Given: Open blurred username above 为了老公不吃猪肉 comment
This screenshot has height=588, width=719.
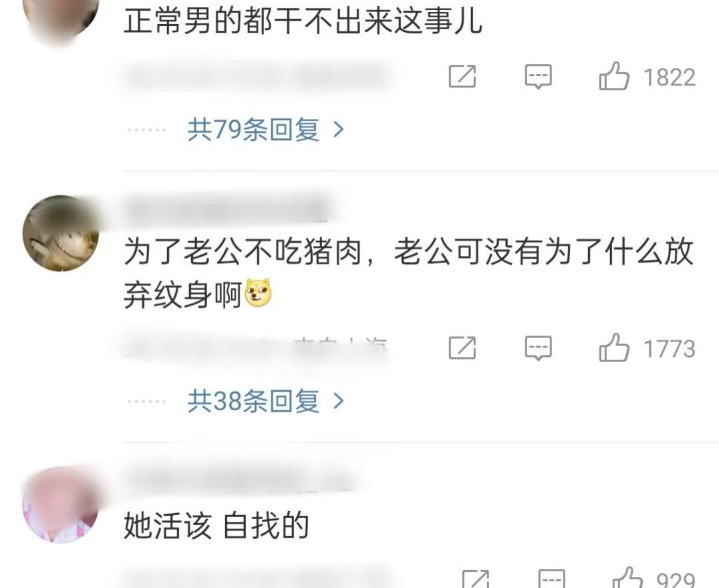Looking at the screenshot, I should click(x=227, y=208).
